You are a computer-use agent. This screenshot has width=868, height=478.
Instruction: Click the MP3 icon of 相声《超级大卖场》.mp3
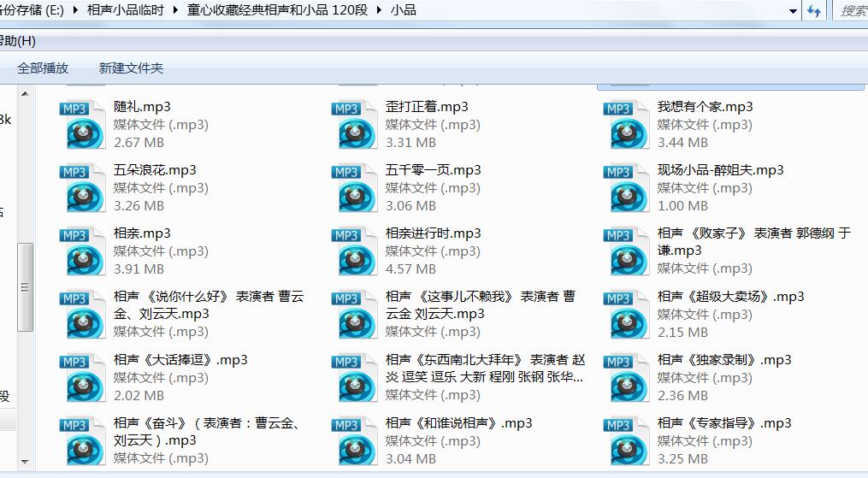pos(626,314)
